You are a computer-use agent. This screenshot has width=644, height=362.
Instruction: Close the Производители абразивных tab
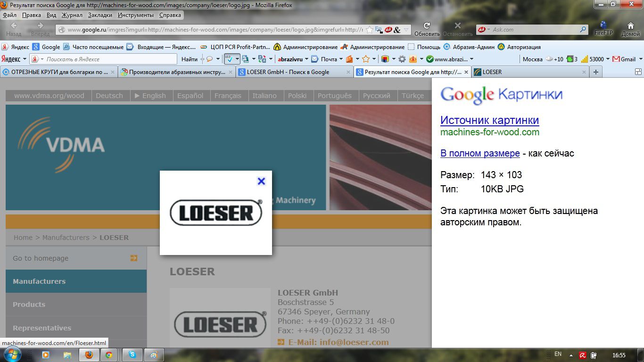coord(231,72)
